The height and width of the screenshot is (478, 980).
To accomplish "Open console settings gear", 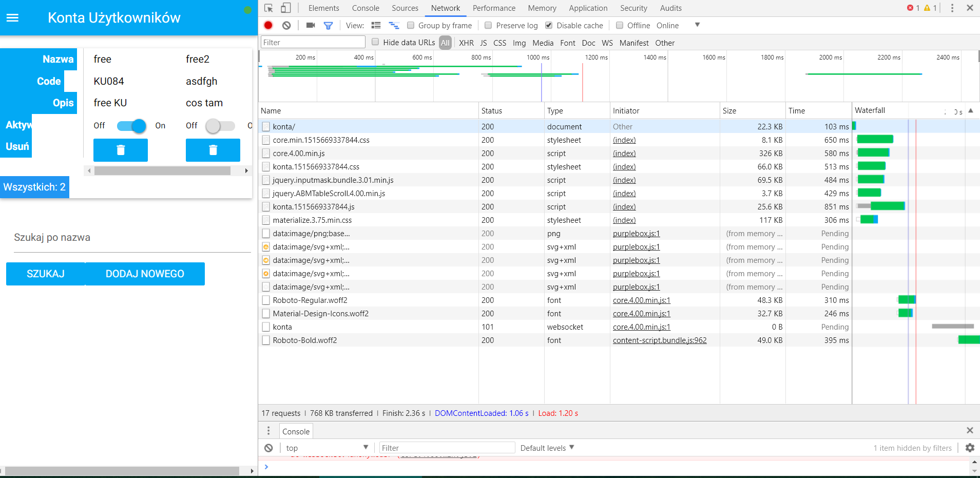I will [x=970, y=448].
